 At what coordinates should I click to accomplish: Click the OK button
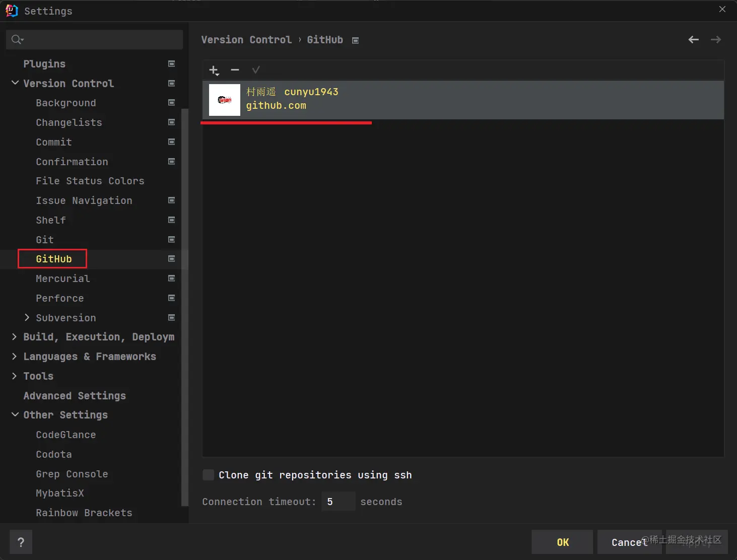point(562,542)
